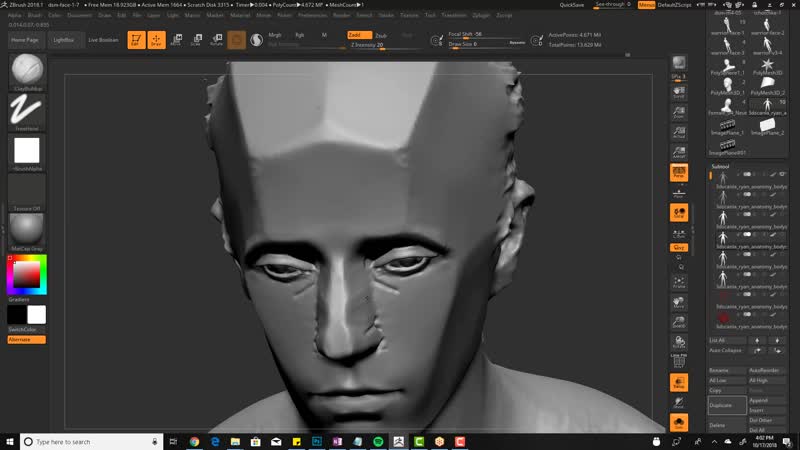This screenshot has width=800, height=450.
Task: Open File Explorer from the taskbar
Action: (235, 442)
